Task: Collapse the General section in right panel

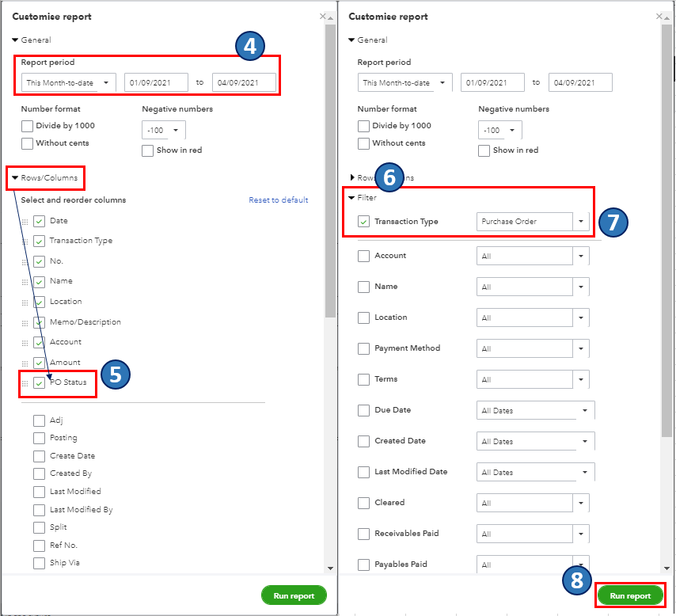Action: point(351,40)
